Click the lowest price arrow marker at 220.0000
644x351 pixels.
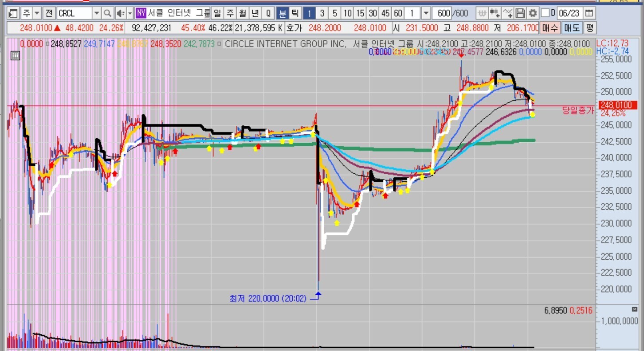[x=318, y=295]
